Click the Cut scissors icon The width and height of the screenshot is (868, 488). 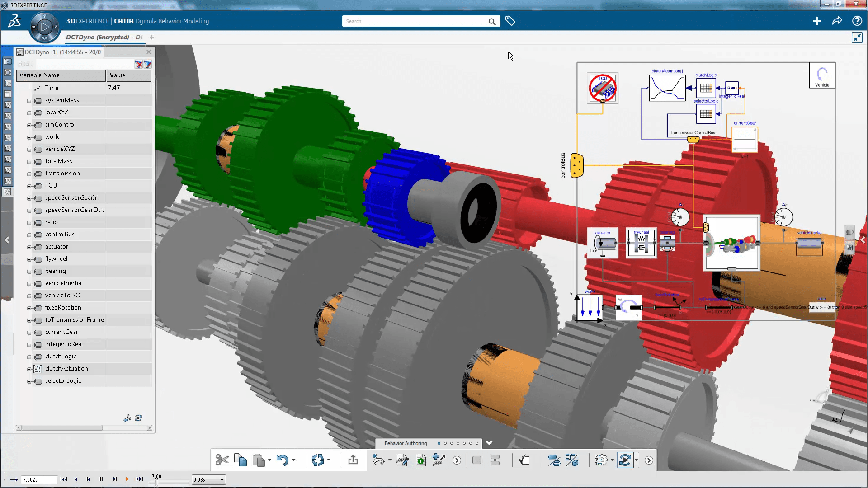[222, 460]
